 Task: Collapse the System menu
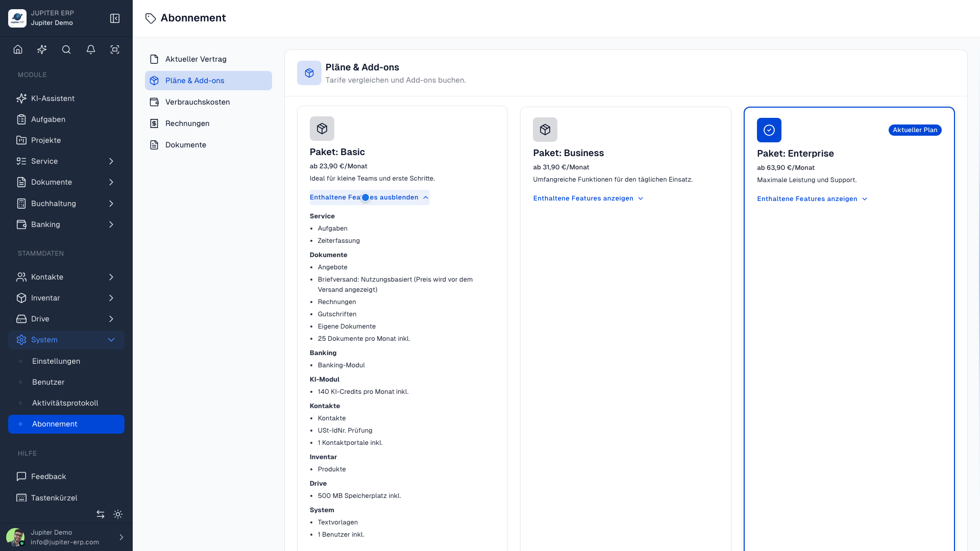[x=66, y=340]
